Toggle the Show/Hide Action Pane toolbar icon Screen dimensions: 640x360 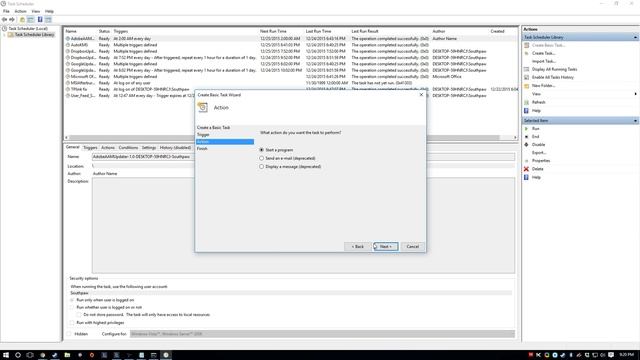tap(48, 20)
